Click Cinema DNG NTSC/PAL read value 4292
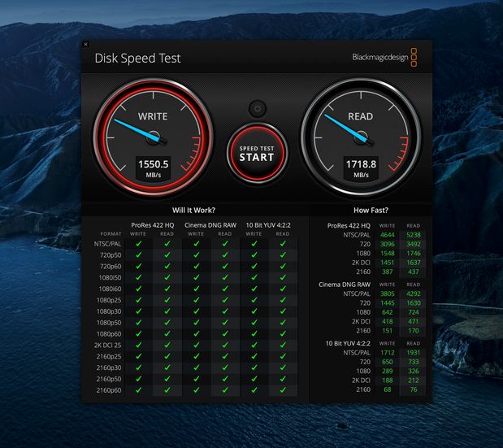Image resolution: width=503 pixels, height=448 pixels. click(414, 294)
